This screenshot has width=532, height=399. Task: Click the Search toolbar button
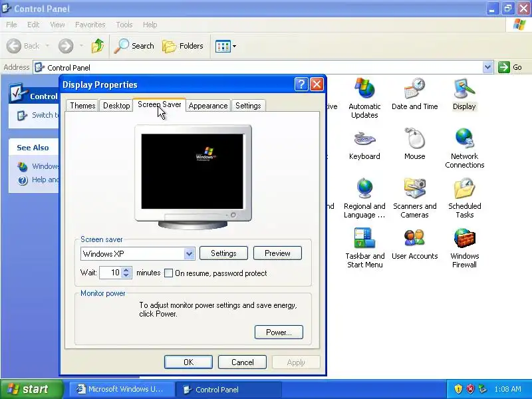[134, 46]
